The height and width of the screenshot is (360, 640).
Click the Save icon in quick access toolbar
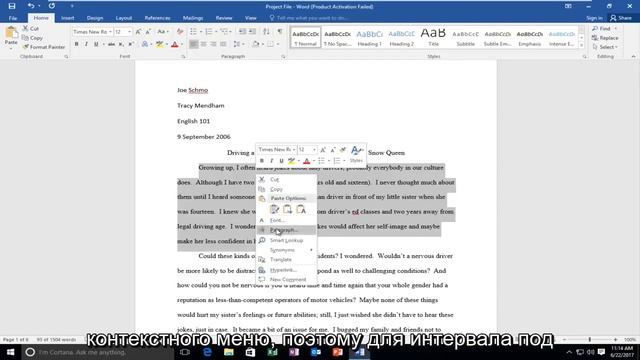point(12,6)
